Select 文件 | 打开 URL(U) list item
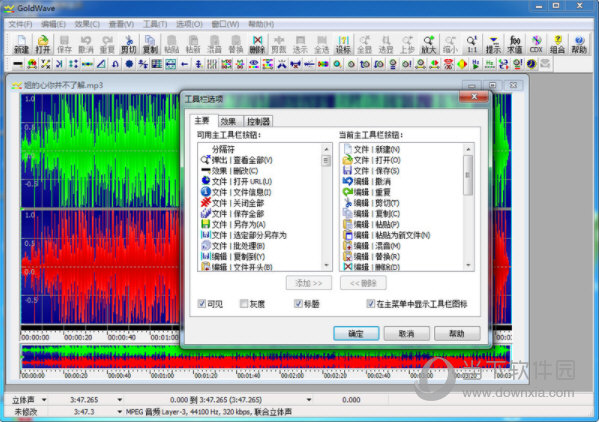This screenshot has width=599, height=422. 237,181
